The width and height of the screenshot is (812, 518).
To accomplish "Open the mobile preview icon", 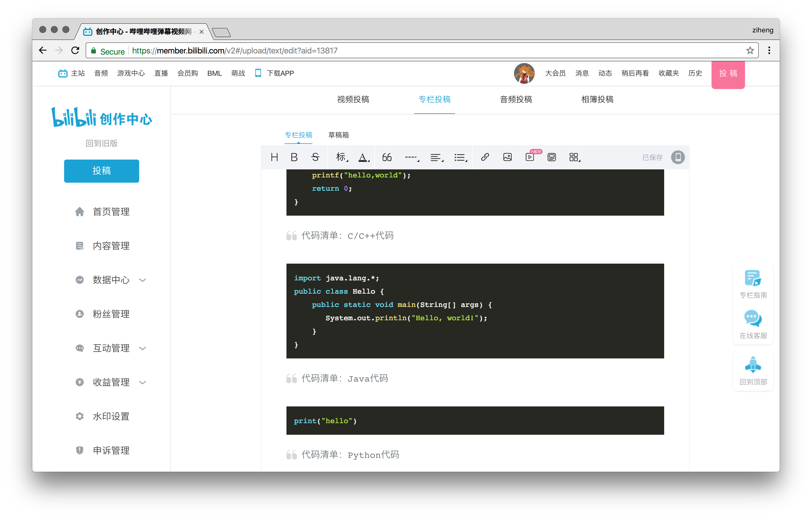I will tap(678, 157).
